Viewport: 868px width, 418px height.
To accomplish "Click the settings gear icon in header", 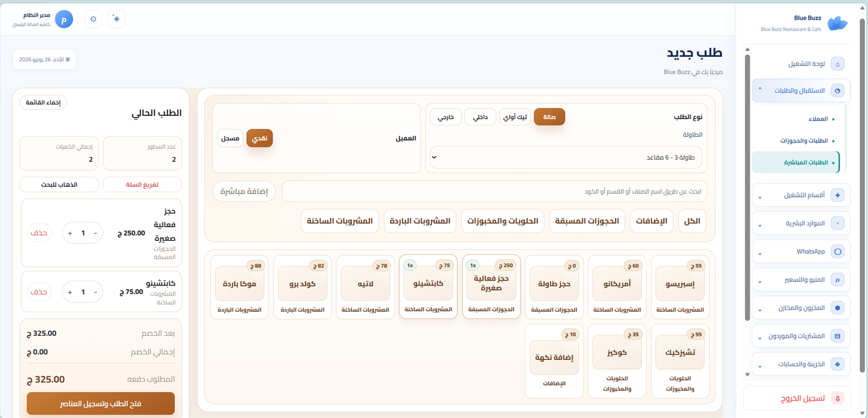I will [x=93, y=19].
